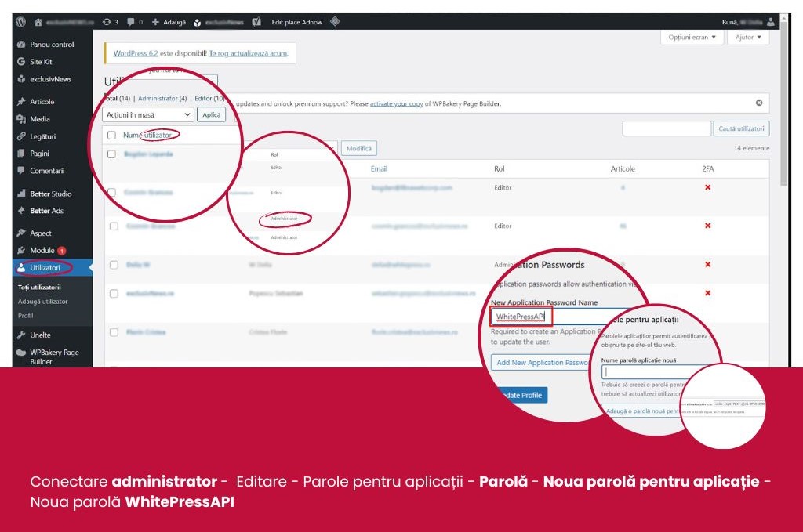
Task: Click the Caută utilizatori button
Action: pos(741,128)
